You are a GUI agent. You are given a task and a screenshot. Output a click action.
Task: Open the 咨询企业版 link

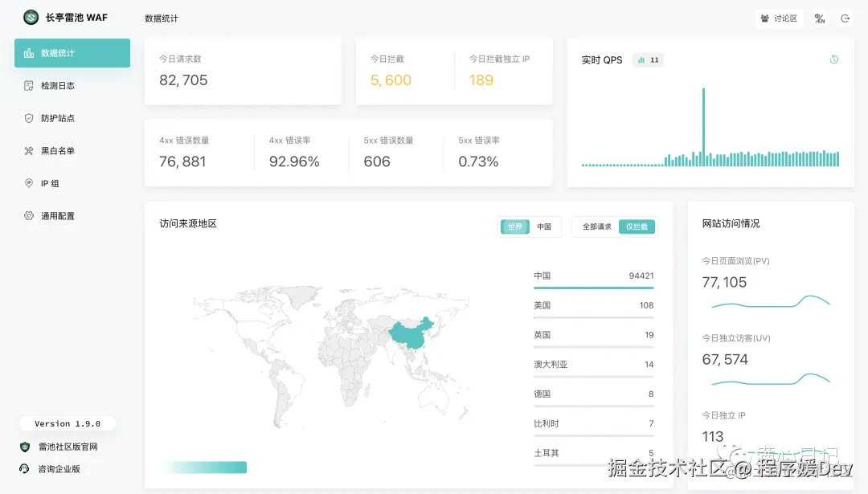tap(59, 469)
